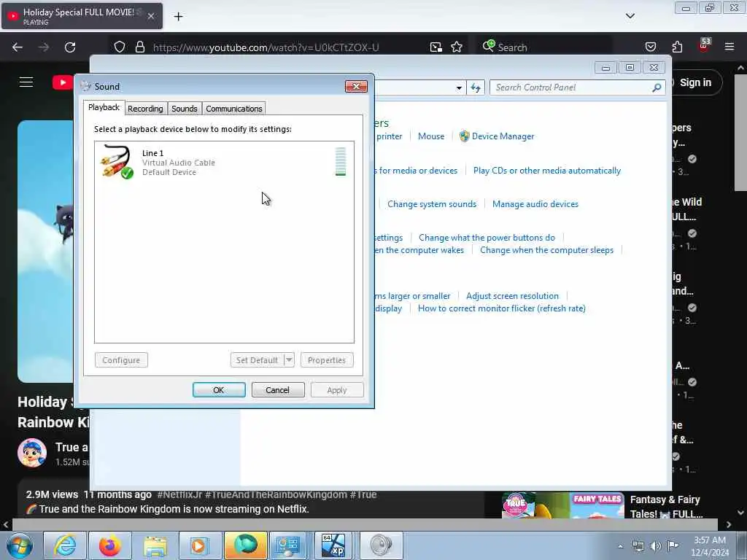
Task: Switch to Firefox in the taskbar
Action: (110, 545)
